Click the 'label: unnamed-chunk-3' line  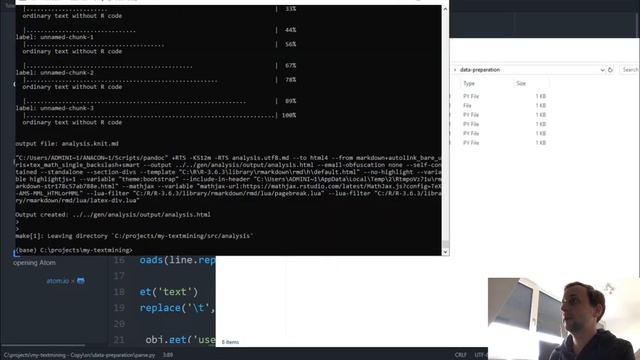pos(55,108)
